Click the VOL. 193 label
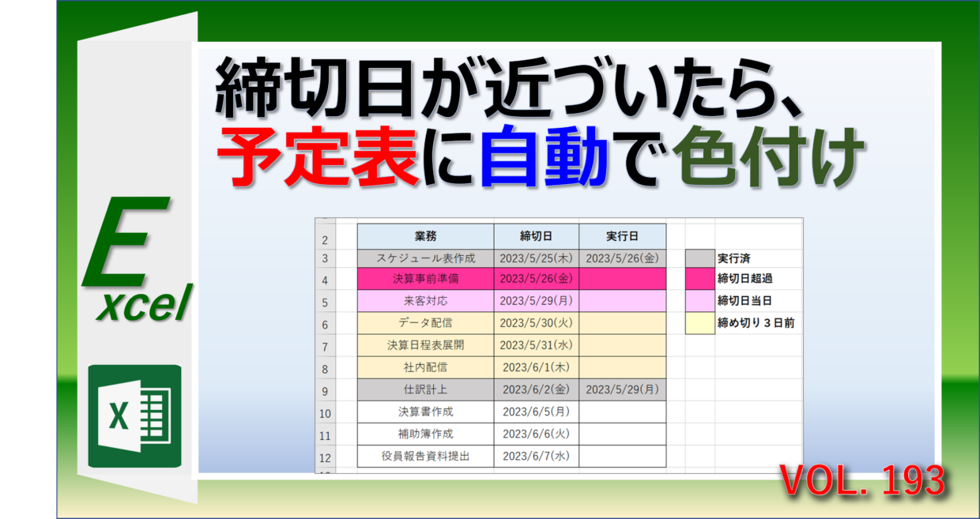980x519 pixels. 861,481
